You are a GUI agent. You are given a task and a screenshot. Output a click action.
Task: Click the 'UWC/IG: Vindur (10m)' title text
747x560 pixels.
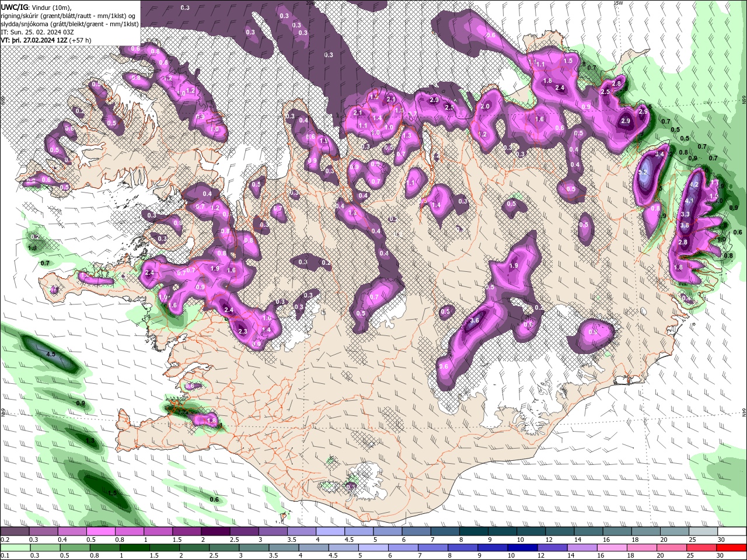35,7
